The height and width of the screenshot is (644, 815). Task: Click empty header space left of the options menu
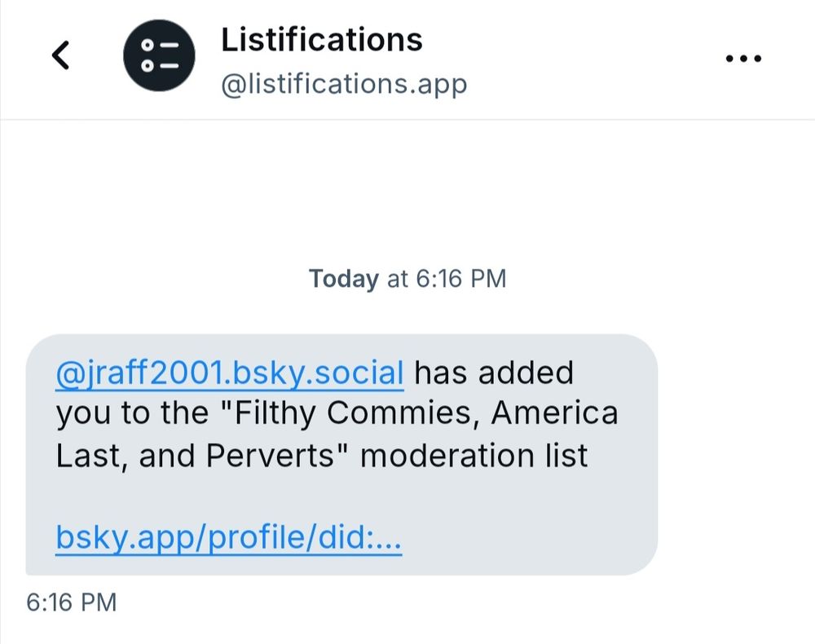pos(603,59)
